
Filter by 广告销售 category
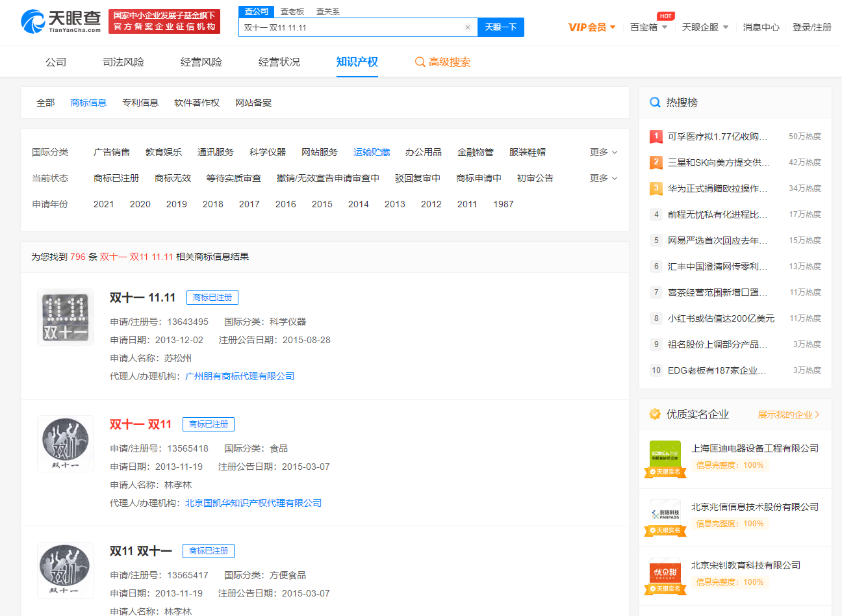tap(112, 152)
